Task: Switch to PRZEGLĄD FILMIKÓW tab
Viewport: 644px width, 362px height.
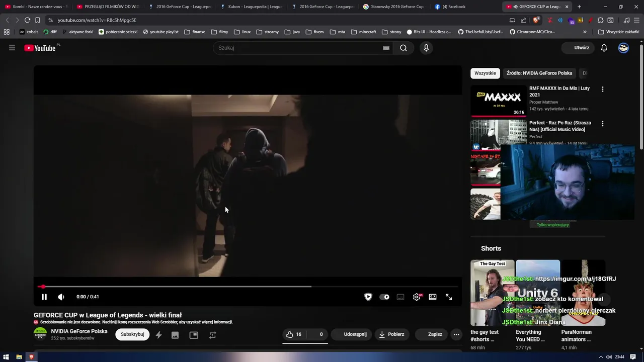Action: [108, 7]
